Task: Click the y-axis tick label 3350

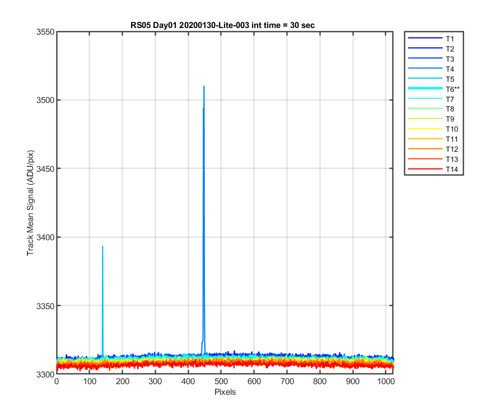Action: (x=45, y=306)
